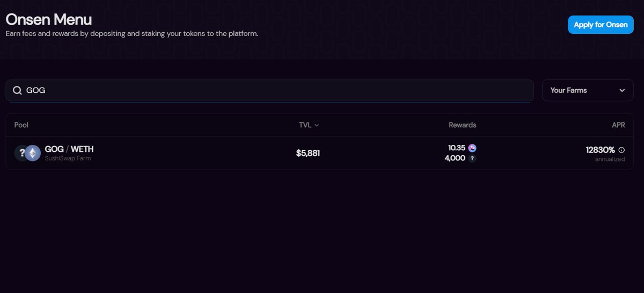Screen dimensions: 644x293
Task: Click the 10.35 reward amount
Action: pyautogui.click(x=457, y=148)
